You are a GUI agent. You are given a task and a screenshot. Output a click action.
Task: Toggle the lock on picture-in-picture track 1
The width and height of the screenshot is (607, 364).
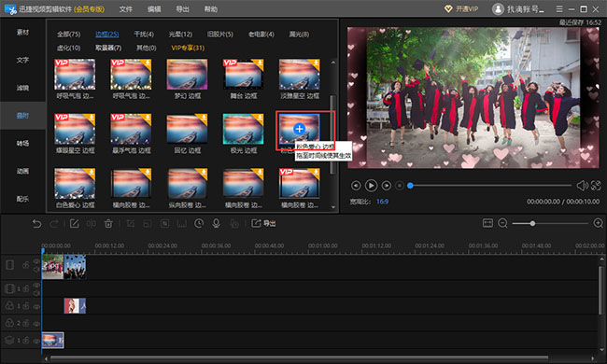coord(25,289)
